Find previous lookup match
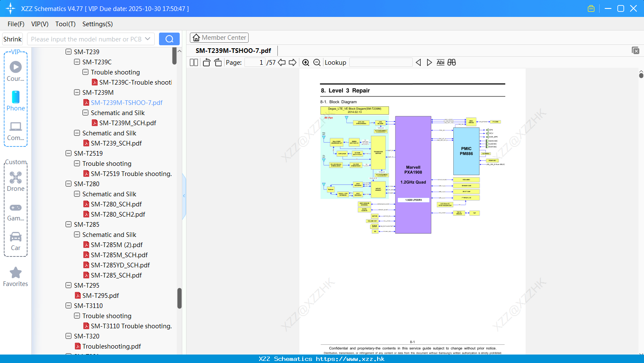Viewport: 644px width, 363px height. (x=418, y=62)
